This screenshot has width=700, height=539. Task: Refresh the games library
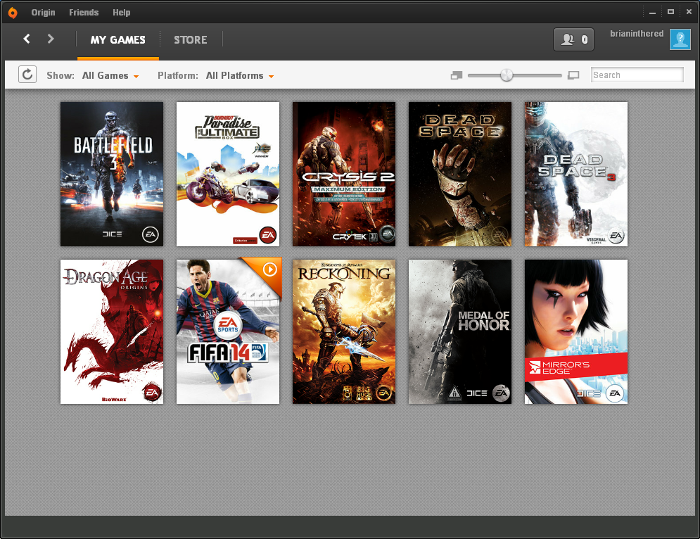(27, 74)
